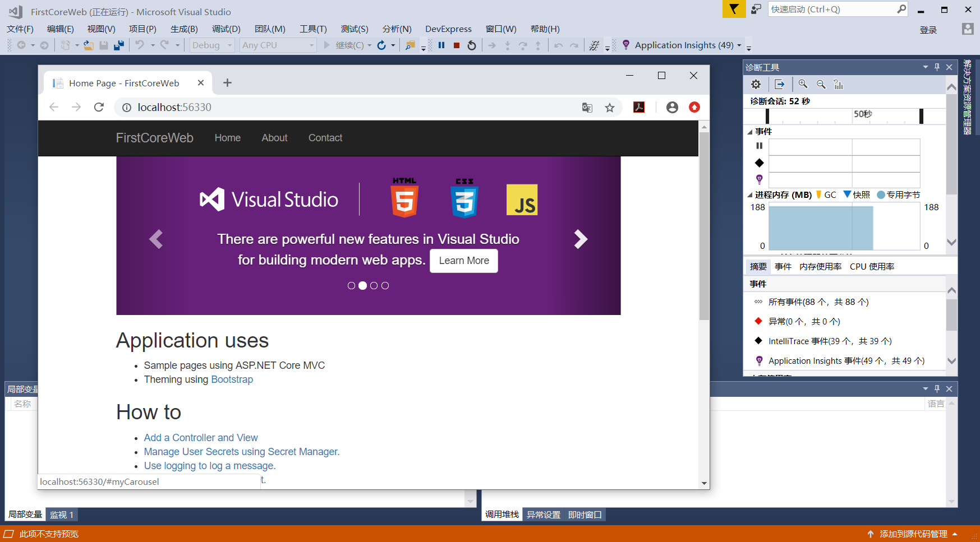Click the FirstCoreWeb brand link

[x=155, y=138]
